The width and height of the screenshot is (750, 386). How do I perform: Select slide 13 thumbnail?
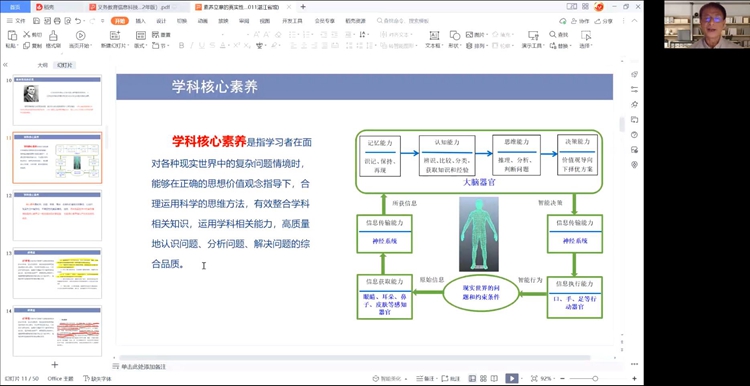[x=57, y=273]
